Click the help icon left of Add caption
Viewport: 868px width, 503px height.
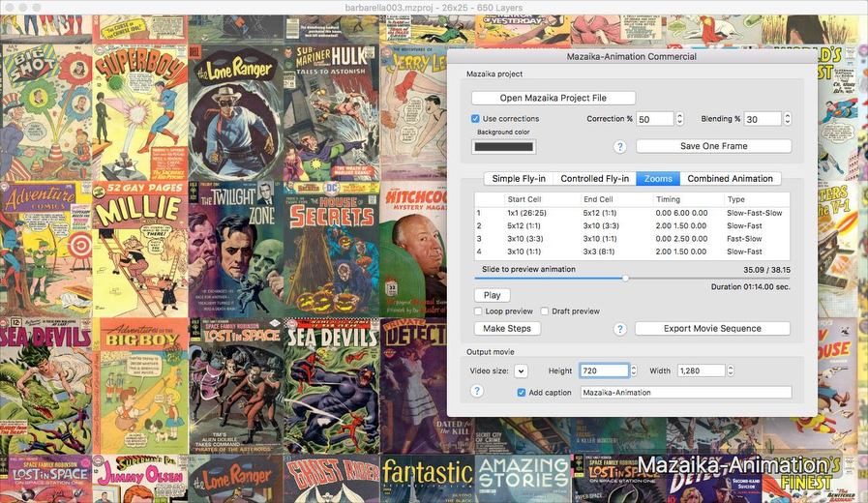(477, 391)
